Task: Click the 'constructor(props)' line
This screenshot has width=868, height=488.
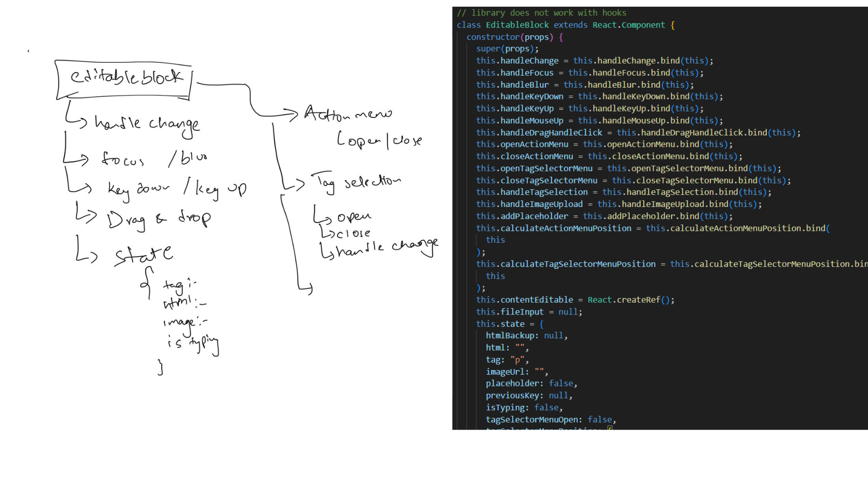Action: pos(509,37)
